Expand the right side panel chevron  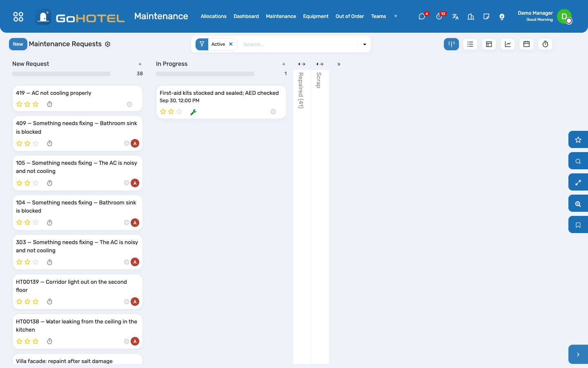pyautogui.click(x=578, y=355)
